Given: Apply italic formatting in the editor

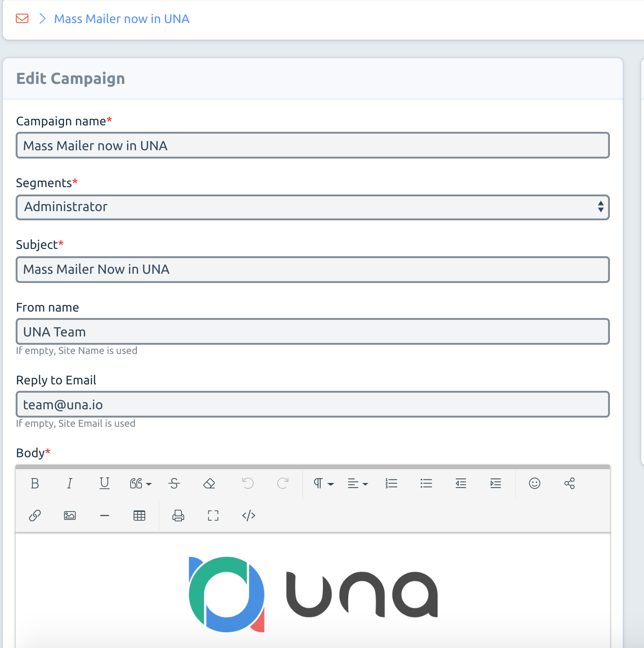Looking at the screenshot, I should click(70, 483).
